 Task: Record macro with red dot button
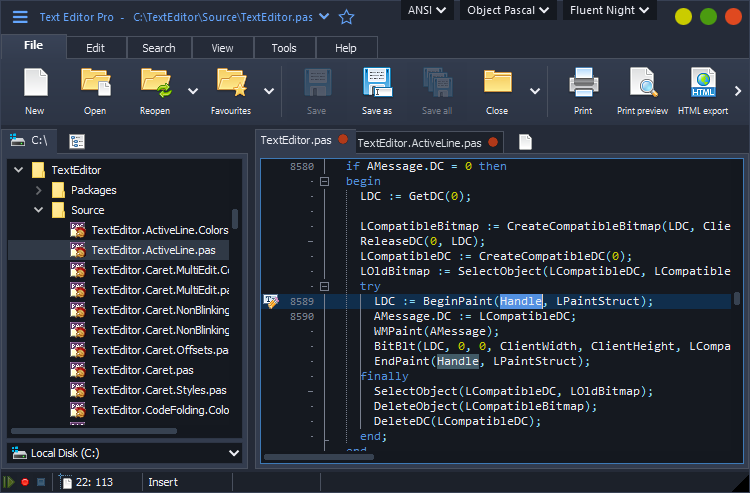tap(25, 482)
